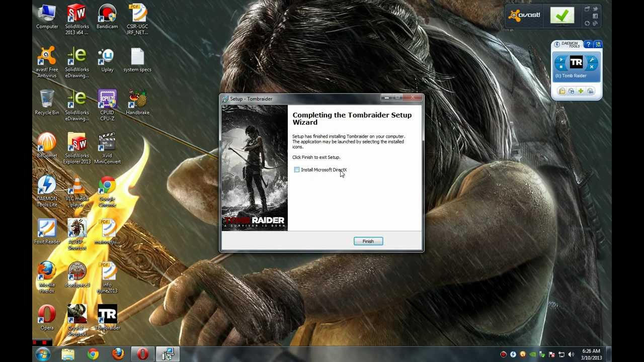Click the avast! logo in gadget
Screen dimensions: 644x362
524,15
